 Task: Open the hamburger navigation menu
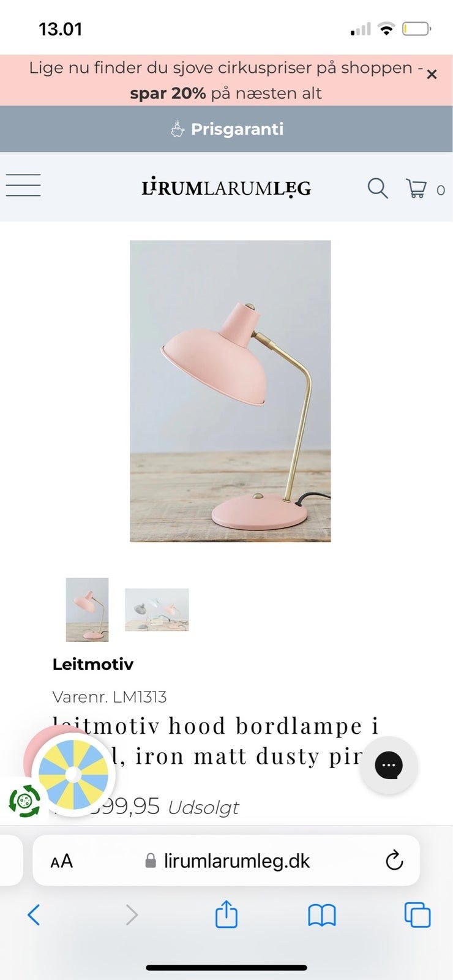[x=23, y=186]
